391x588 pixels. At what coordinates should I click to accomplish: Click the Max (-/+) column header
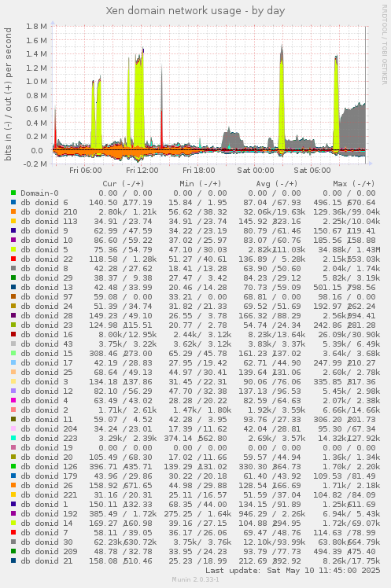tap(354, 183)
